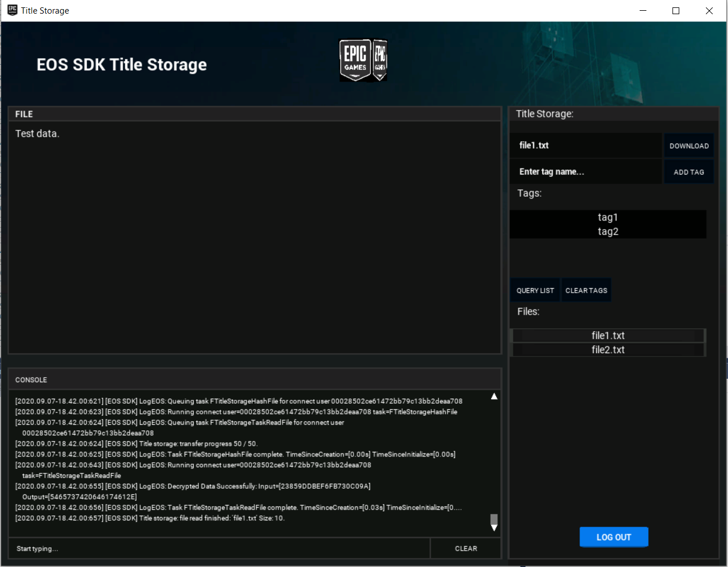Viewport: 728px width, 567px height.
Task: Maximize the Title Storage window
Action: tap(676, 11)
